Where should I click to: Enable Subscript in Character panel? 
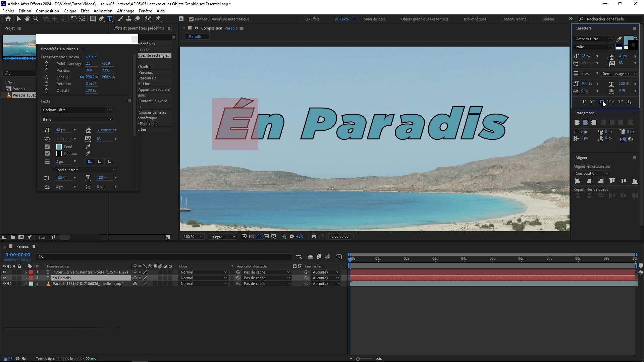tap(629, 102)
